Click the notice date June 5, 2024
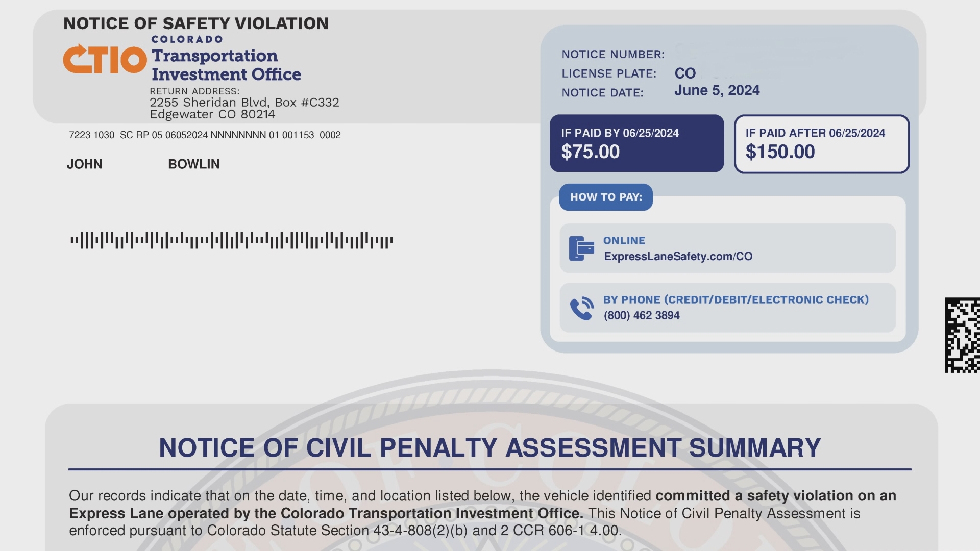980x551 pixels. [717, 90]
